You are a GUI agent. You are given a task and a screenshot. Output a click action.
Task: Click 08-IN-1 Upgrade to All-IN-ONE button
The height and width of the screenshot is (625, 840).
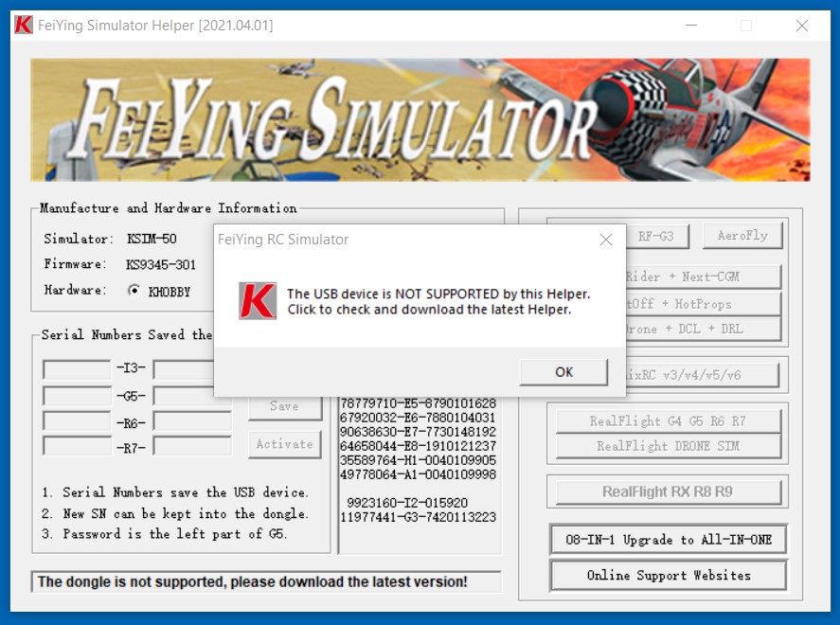coord(668,540)
